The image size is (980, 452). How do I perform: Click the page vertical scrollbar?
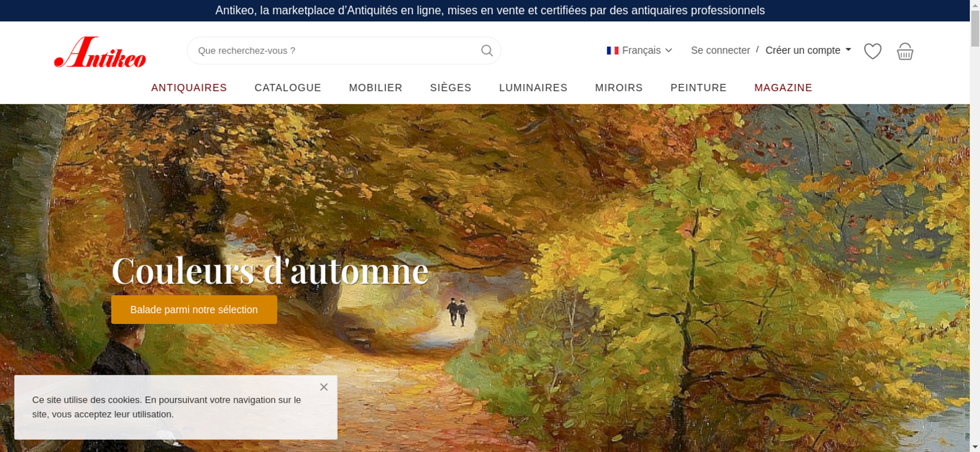pyautogui.click(x=975, y=226)
